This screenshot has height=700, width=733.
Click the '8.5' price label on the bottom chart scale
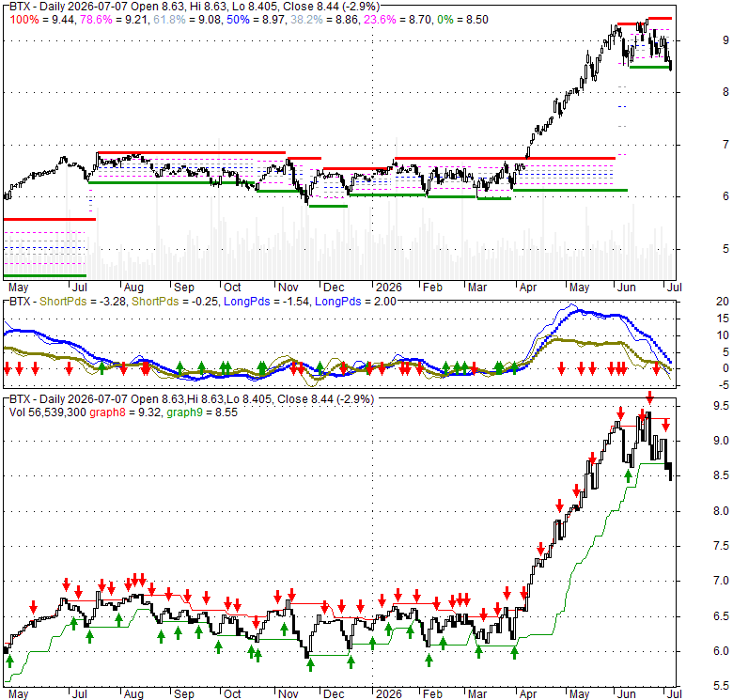point(721,475)
